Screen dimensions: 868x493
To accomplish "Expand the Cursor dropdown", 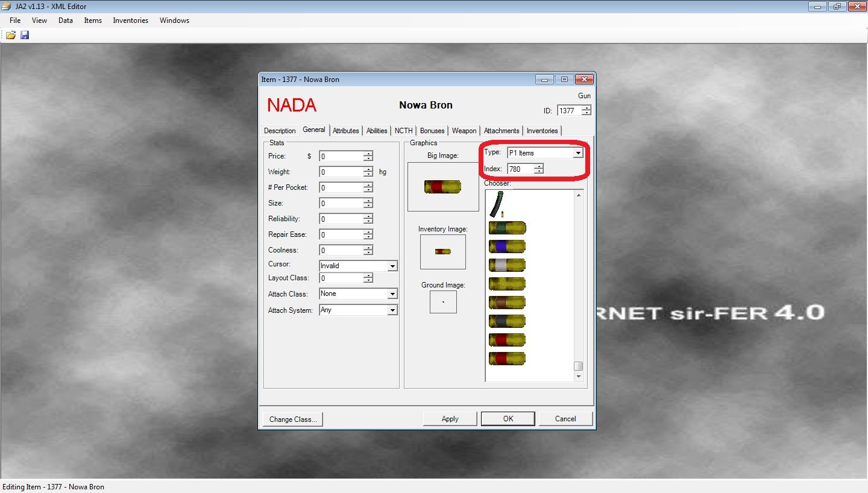I will point(392,266).
